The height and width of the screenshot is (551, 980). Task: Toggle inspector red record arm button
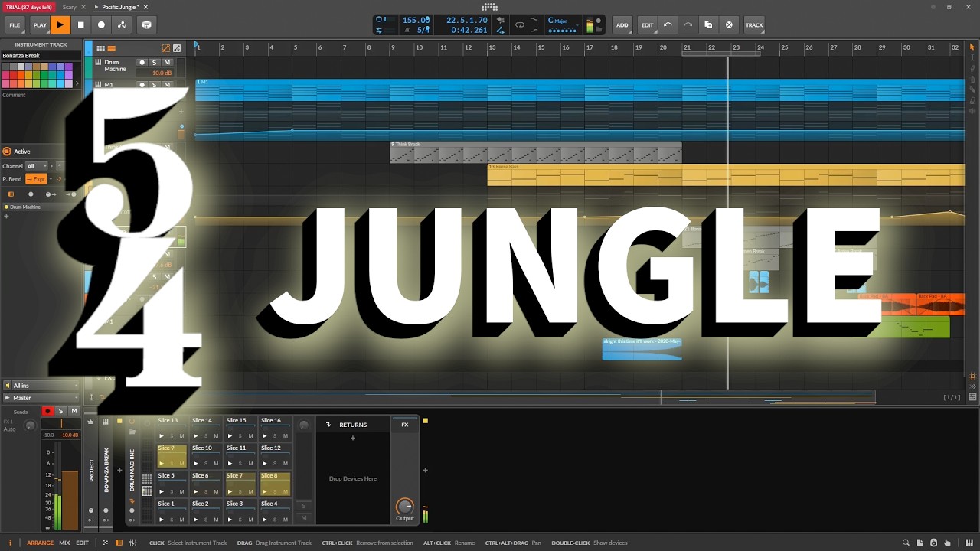tap(47, 411)
